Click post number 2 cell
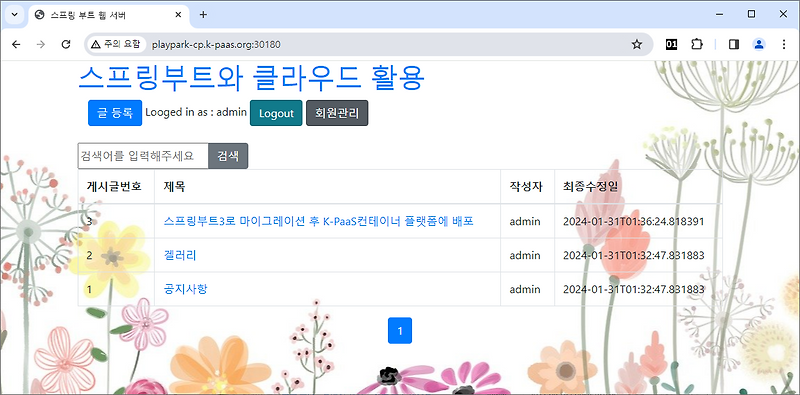 (116, 255)
